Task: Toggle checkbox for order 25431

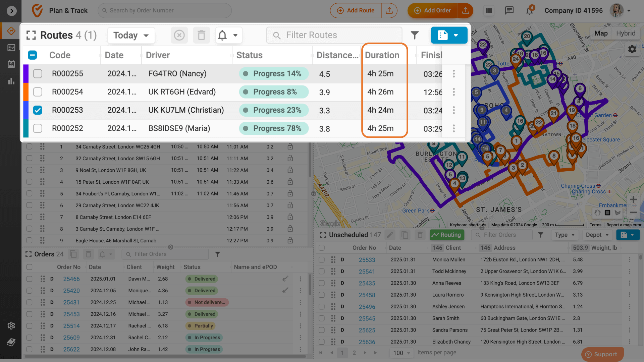Action: 29,302
